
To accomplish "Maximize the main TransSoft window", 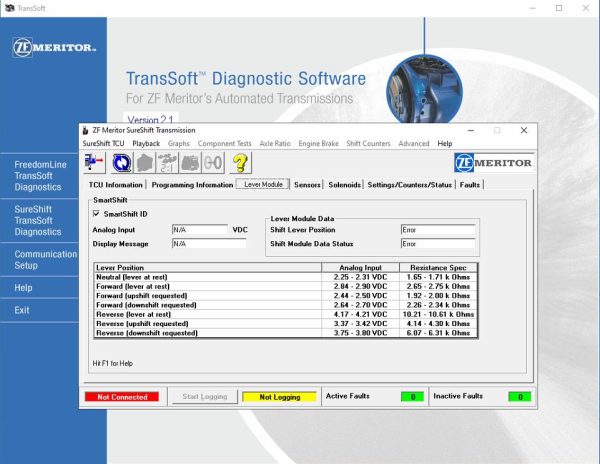I will point(559,8).
